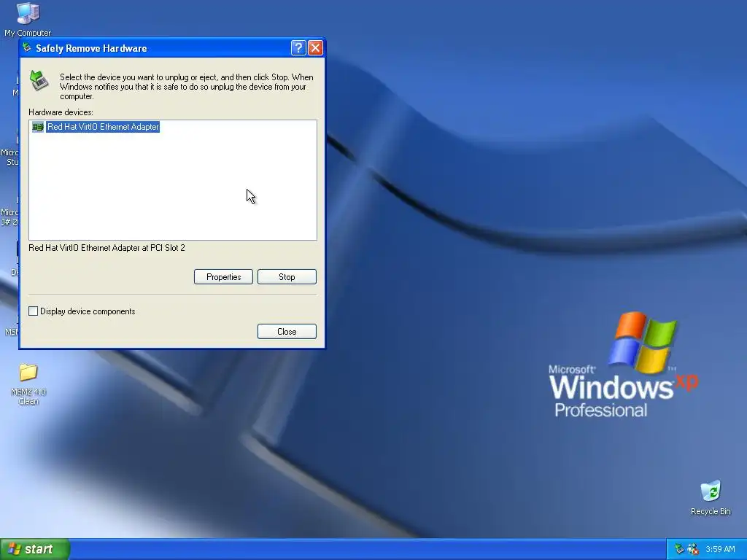Open the Start menu
Image resolution: width=747 pixels, height=560 pixels.
(x=35, y=549)
